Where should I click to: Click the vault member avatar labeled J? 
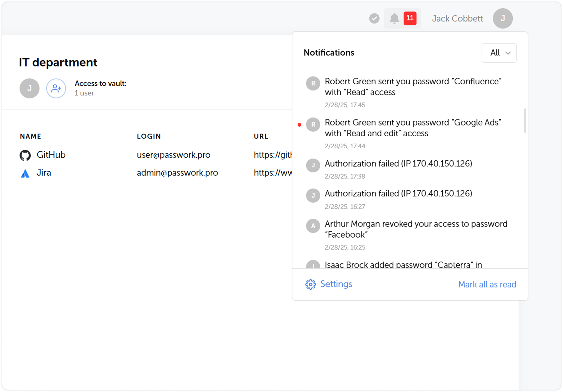29,88
